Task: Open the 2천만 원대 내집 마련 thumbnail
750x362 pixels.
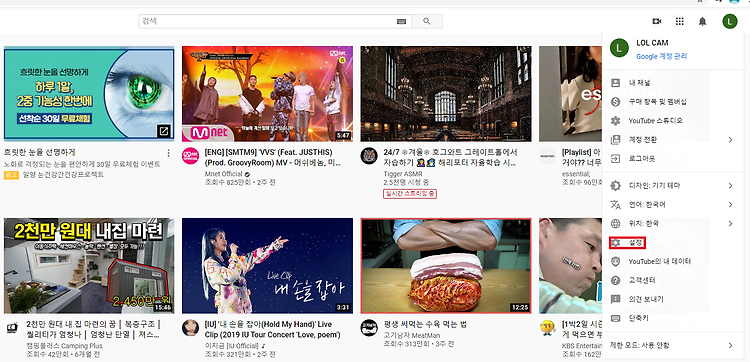Action: (89, 266)
